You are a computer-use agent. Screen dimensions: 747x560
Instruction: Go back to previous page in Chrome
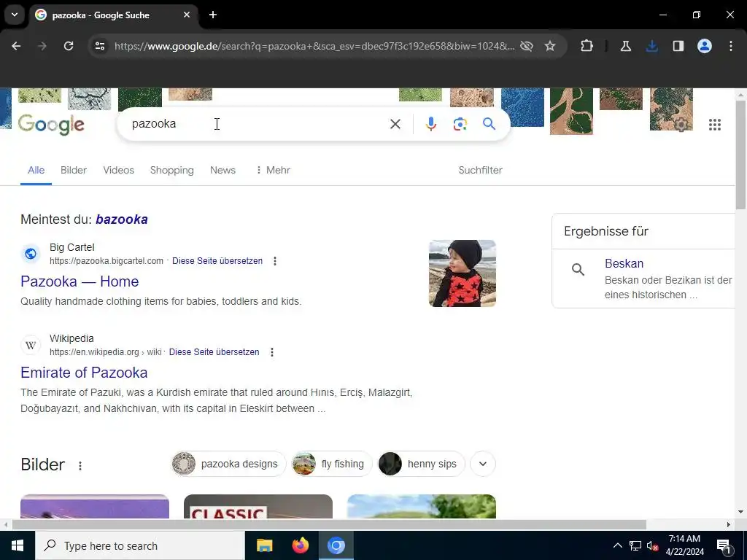pyautogui.click(x=16, y=46)
